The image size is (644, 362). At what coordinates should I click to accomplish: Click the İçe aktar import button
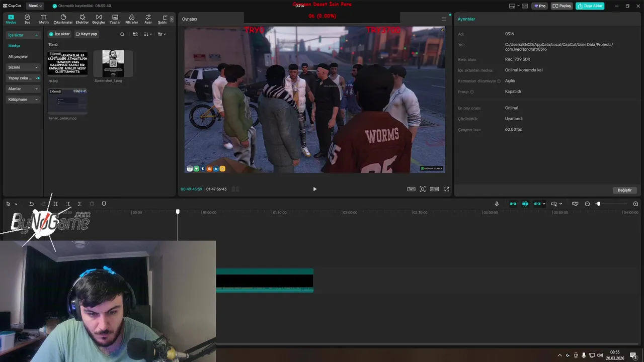(59, 34)
